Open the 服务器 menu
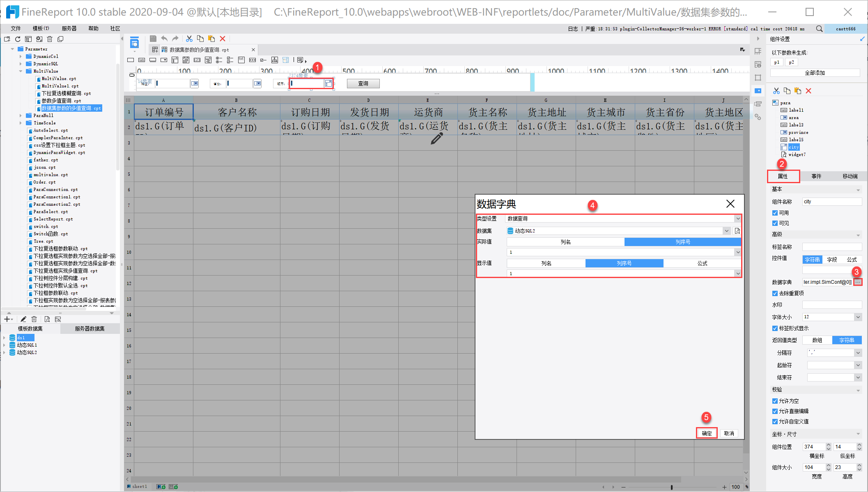The height and width of the screenshot is (492, 868). 69,28
